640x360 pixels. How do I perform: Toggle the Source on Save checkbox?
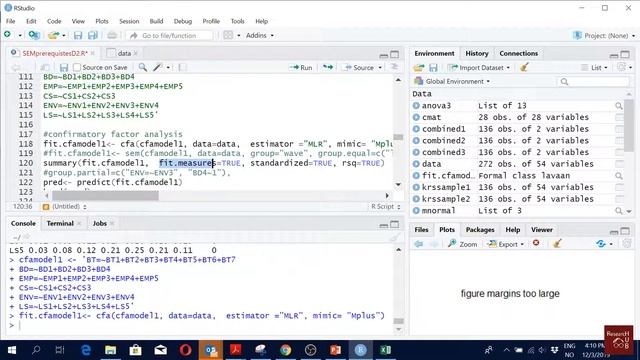point(77,67)
